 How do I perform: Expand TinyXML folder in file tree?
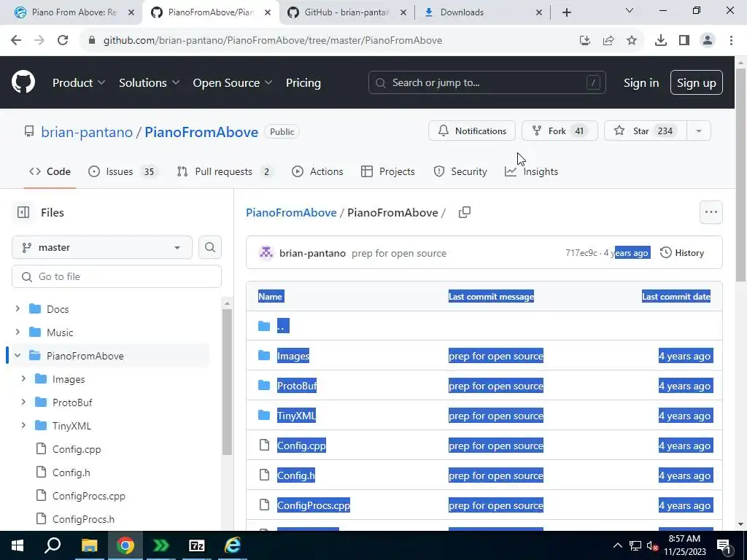(x=23, y=425)
